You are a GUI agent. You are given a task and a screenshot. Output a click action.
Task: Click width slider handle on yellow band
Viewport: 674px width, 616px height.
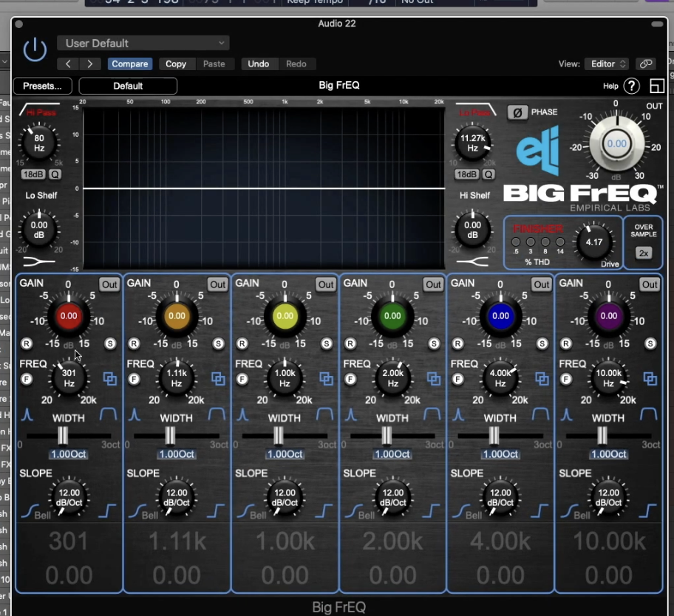pyautogui.click(x=279, y=436)
